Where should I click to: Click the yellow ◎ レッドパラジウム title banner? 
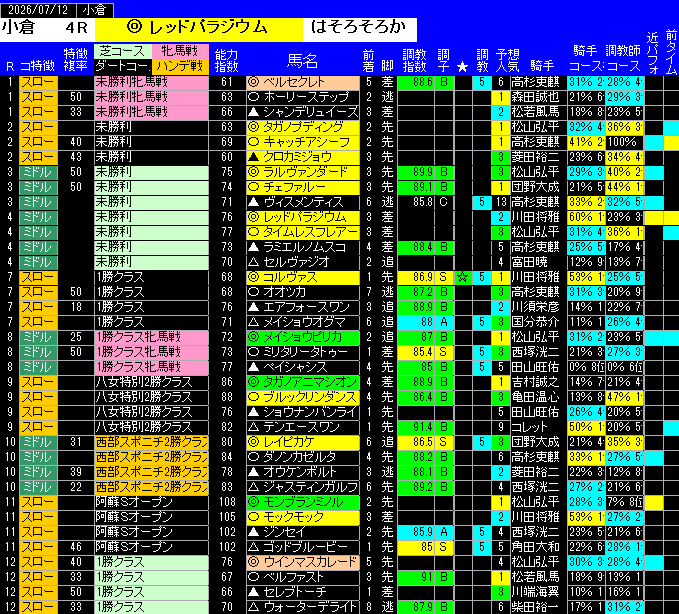(199, 28)
